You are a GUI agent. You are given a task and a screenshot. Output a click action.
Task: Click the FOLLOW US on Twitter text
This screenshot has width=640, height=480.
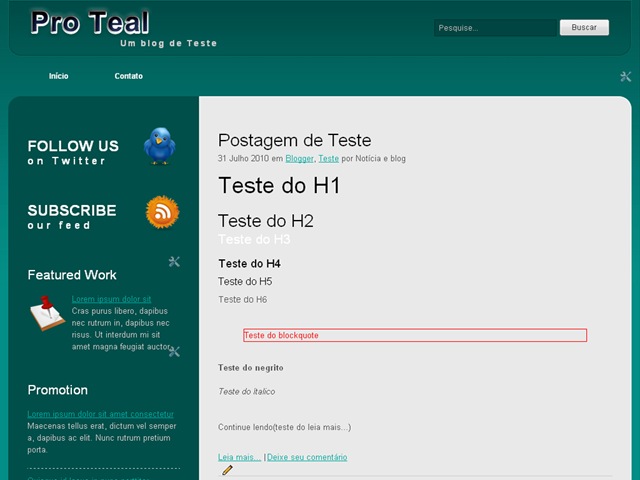click(73, 152)
